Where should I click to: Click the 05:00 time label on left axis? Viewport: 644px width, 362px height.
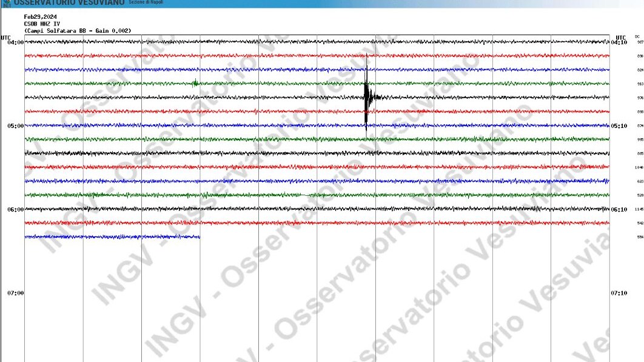[x=16, y=126]
